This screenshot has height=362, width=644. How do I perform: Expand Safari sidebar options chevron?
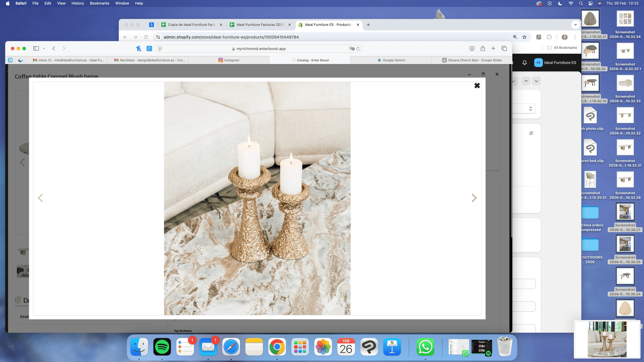[x=44, y=49]
